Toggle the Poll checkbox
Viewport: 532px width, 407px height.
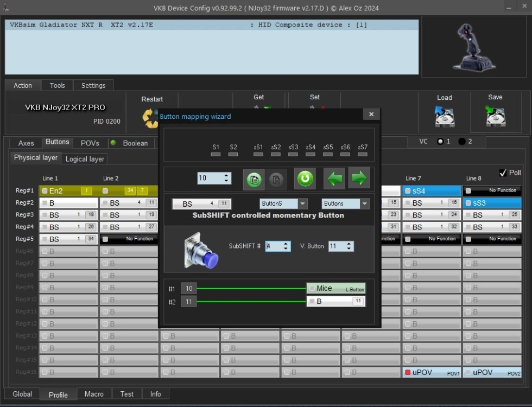click(x=503, y=173)
